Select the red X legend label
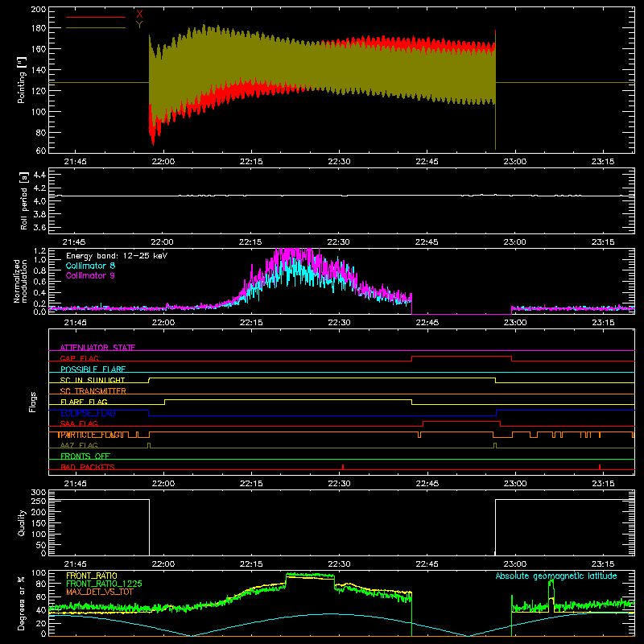This screenshot has height=644, width=644. click(139, 14)
